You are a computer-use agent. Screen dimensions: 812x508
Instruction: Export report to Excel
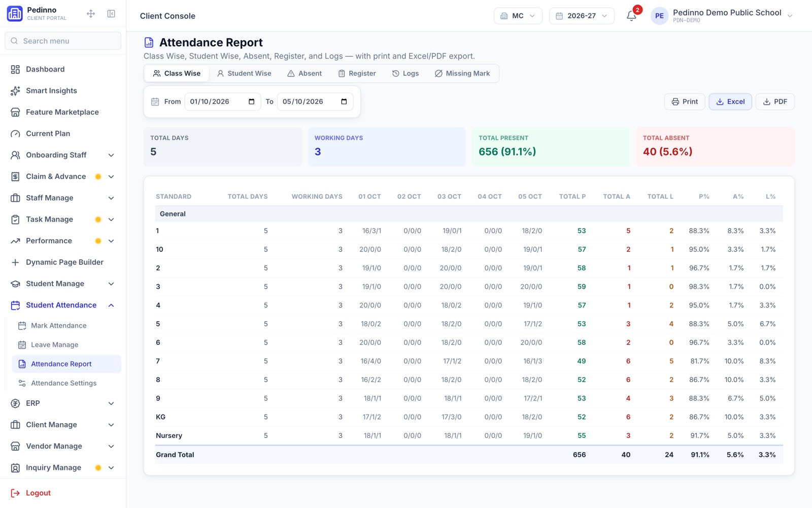tap(730, 102)
